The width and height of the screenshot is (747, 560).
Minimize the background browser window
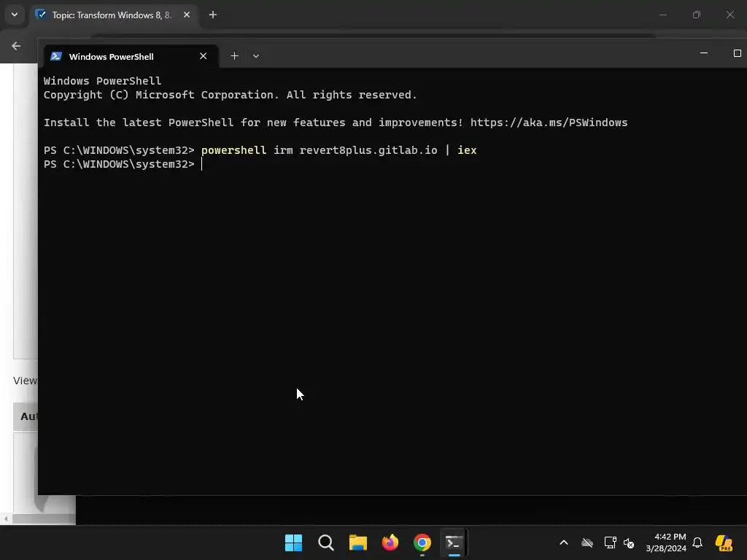pos(662,15)
